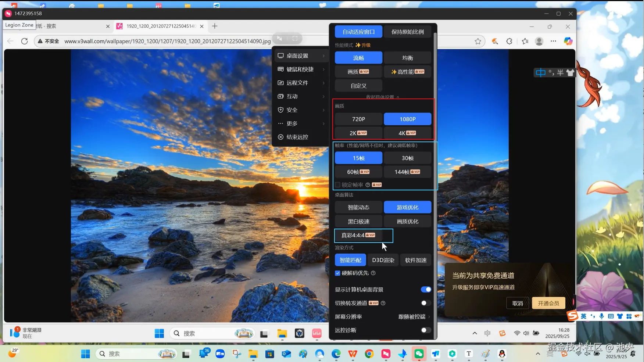Viewport: 644px width, 362px height.
Task: Open 屏幕分辨率 跟随被控端 dropdown
Action: [x=414, y=317]
